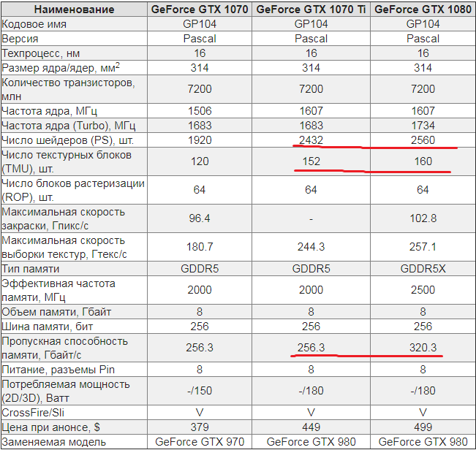Select the GeForce GTX 970 replaced model cell
This screenshot has height=450, width=476.
click(200, 442)
